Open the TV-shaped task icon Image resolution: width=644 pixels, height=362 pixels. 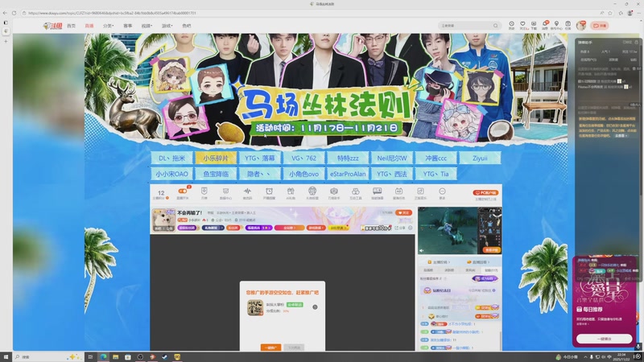click(x=398, y=191)
